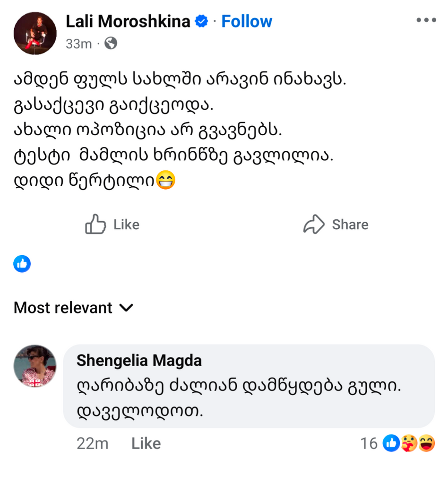Viewport: 448px width, 484px height.
Task: Open Lali Moroshkina's profile picture
Action: [x=35, y=33]
